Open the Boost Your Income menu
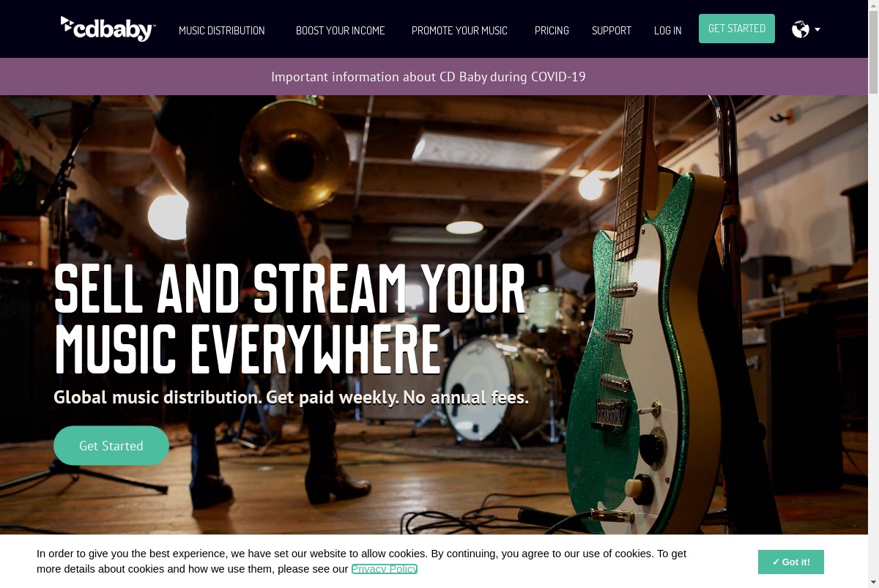Image resolution: width=879 pixels, height=588 pixels. (x=341, y=30)
